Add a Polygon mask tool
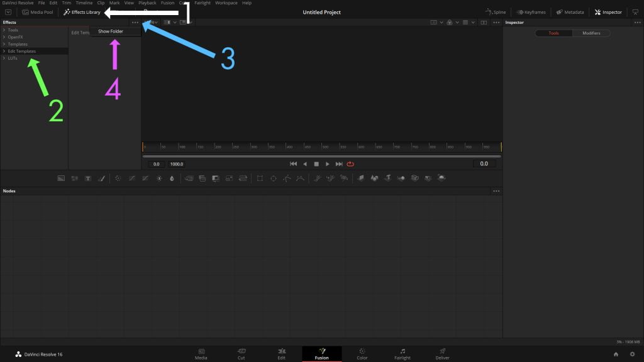Viewport: 644px width, 362px height. tap(287, 178)
